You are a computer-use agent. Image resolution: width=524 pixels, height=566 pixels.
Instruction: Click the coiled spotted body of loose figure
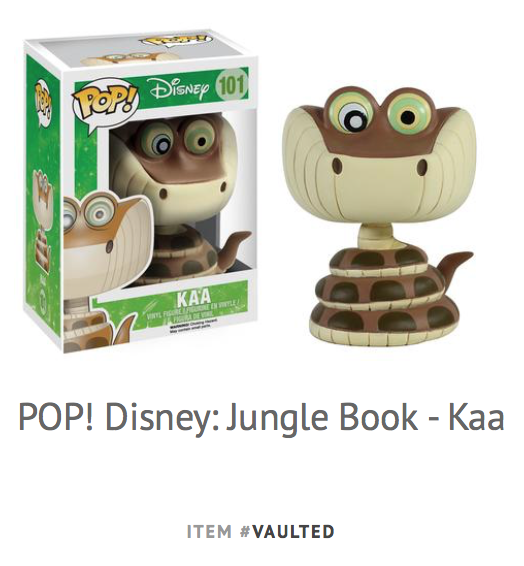(x=385, y=293)
